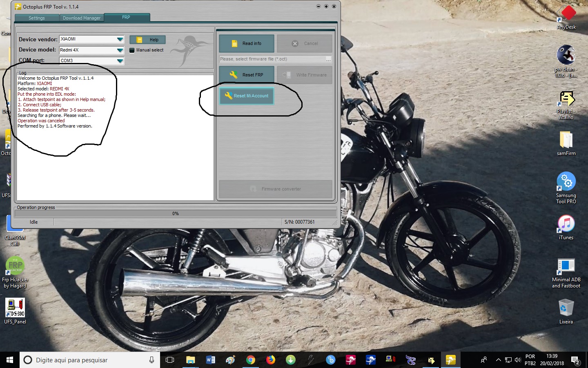This screenshot has height=368, width=588.
Task: Click the POR PTB2 language indicator
Action: 530,360
